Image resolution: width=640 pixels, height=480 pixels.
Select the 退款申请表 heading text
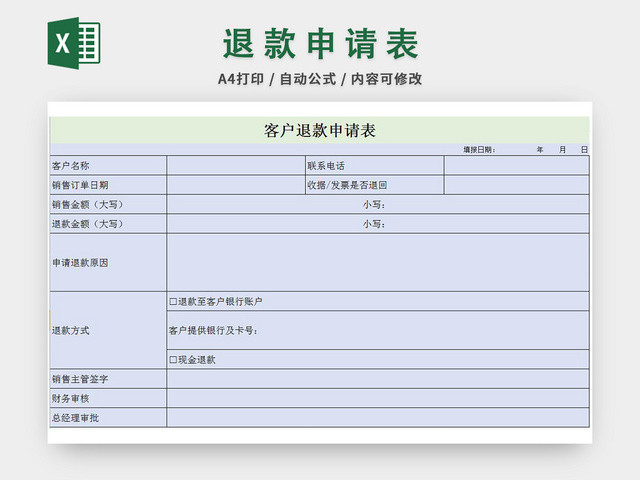point(320,44)
